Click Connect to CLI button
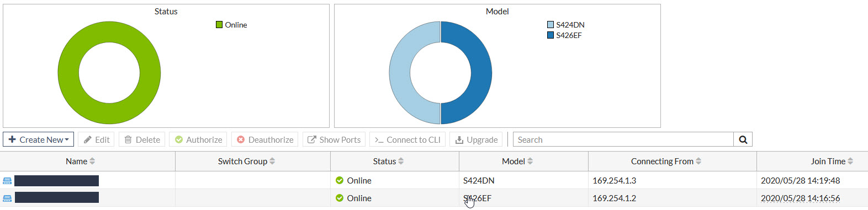The height and width of the screenshot is (210, 868). [x=407, y=139]
